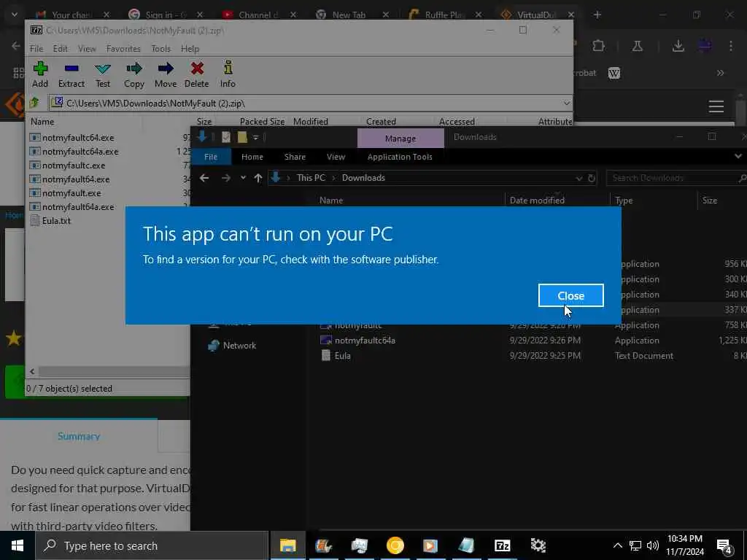Select notmyfault64a.exe in 7-Zip list

pyautogui.click(x=77, y=206)
